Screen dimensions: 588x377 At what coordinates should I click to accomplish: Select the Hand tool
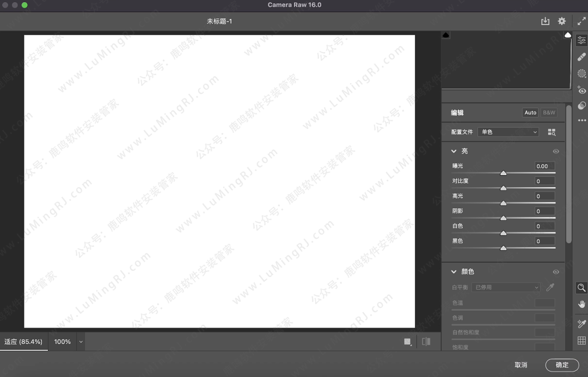[x=581, y=305]
